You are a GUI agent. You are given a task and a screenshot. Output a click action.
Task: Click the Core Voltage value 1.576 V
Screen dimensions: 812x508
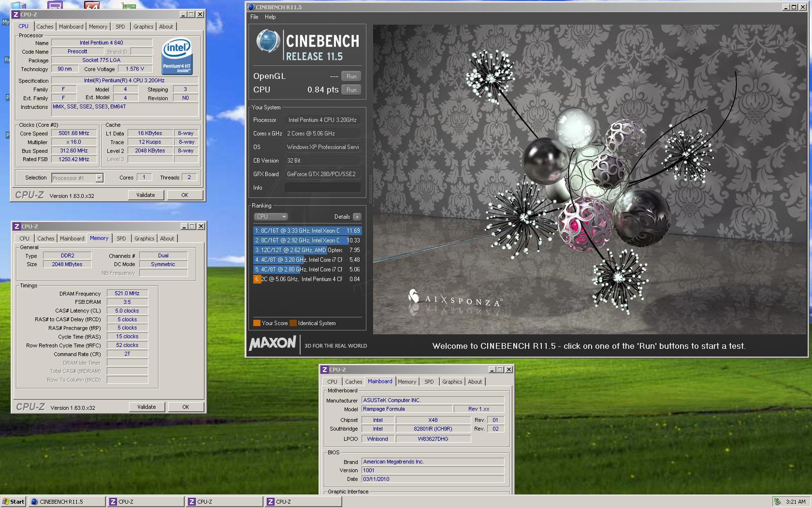[135, 69]
